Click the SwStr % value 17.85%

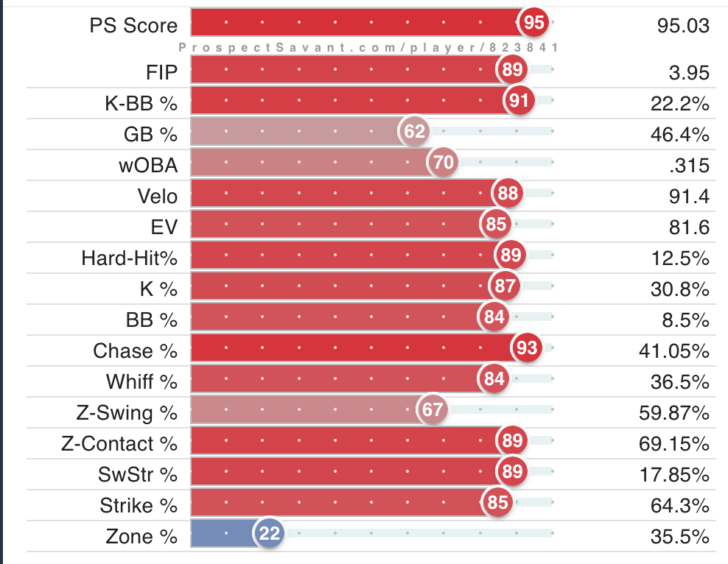(674, 475)
